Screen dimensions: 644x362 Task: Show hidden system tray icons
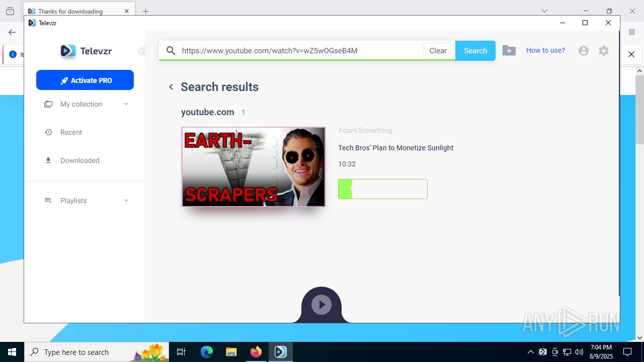click(530, 352)
